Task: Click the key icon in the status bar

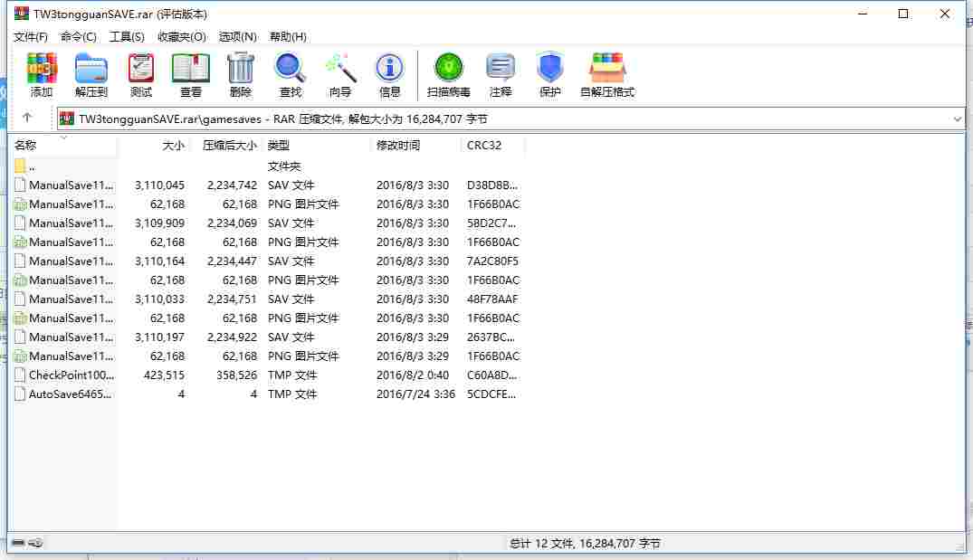Action: click(x=35, y=543)
